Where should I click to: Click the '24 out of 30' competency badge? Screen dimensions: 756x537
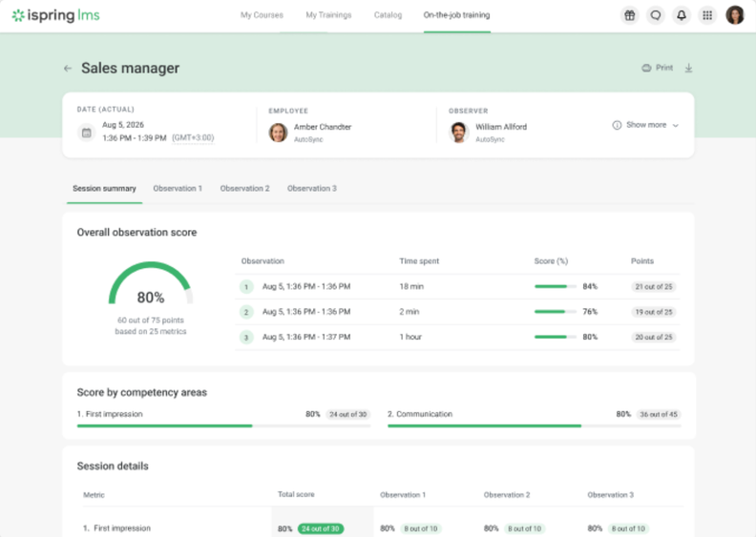tap(348, 414)
